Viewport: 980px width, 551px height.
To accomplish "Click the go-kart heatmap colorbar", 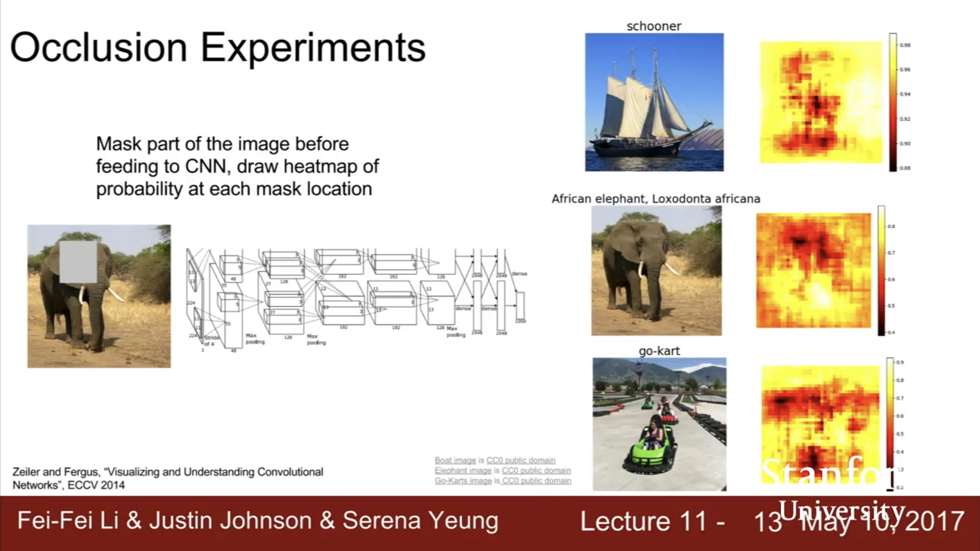I will point(890,424).
